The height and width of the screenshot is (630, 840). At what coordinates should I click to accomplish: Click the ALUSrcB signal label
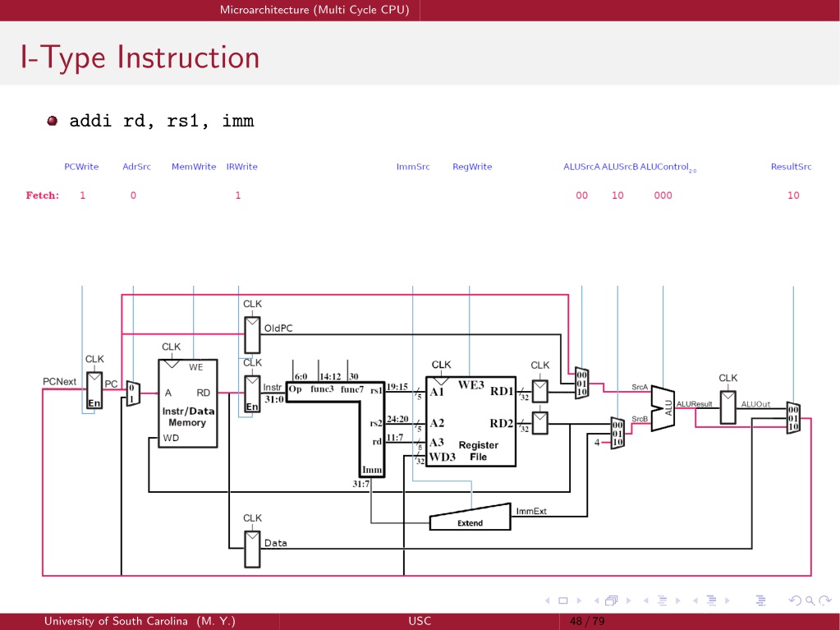point(620,167)
